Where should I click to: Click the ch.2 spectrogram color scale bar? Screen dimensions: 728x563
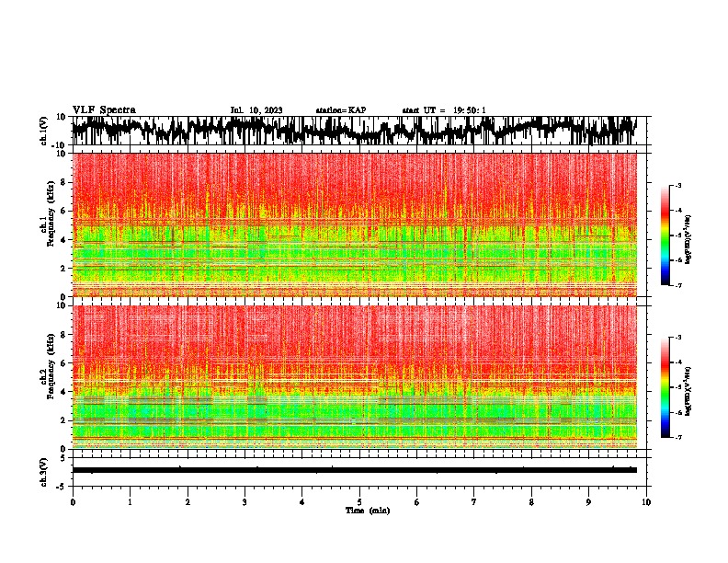pos(665,387)
